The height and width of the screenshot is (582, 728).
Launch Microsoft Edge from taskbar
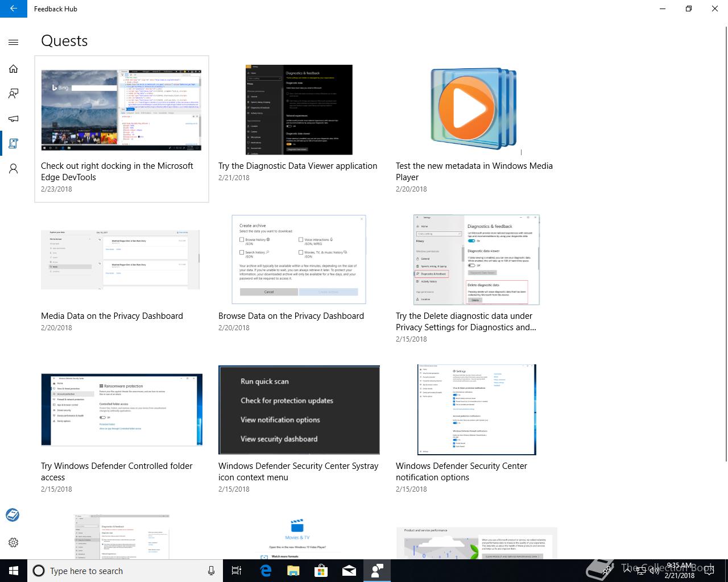click(x=265, y=571)
